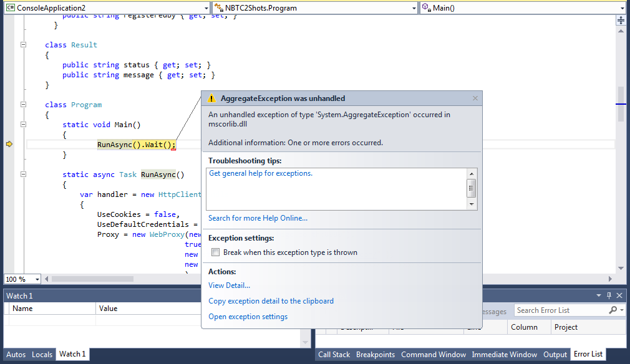
Task: Click the HttpClient type name in code
Action: tap(180, 194)
